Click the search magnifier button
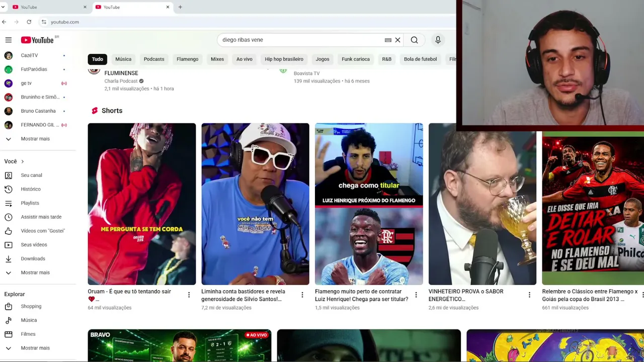Image resolution: width=644 pixels, height=362 pixels. click(x=414, y=40)
